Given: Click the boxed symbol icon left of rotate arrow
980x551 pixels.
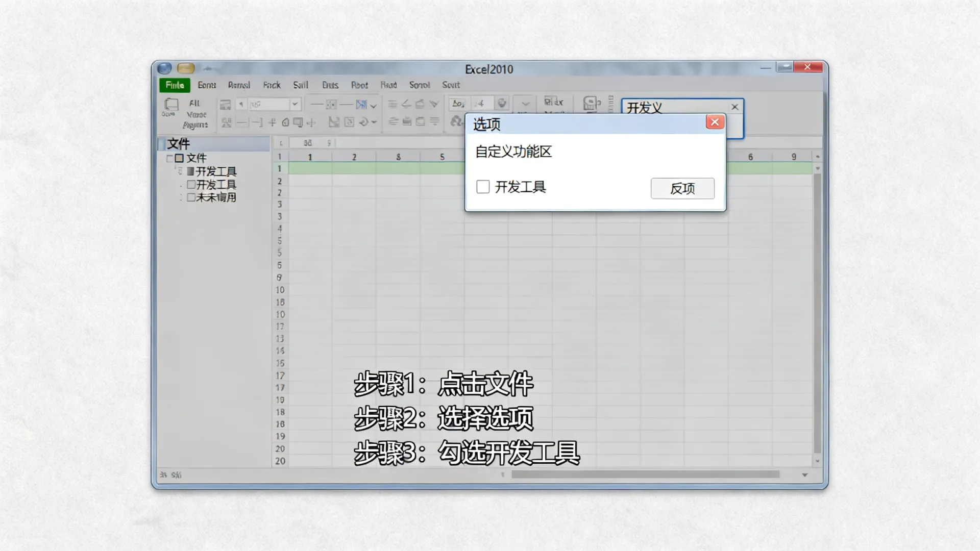Looking at the screenshot, I should pos(349,122).
